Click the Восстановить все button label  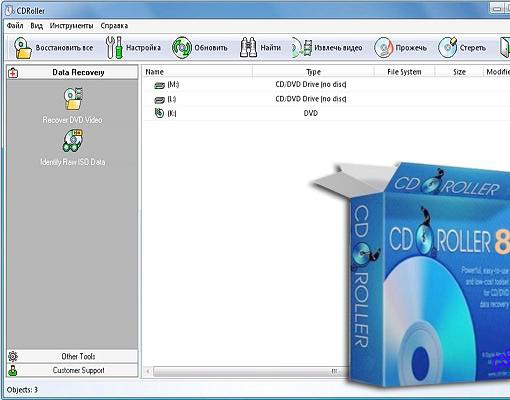[x=64, y=48]
